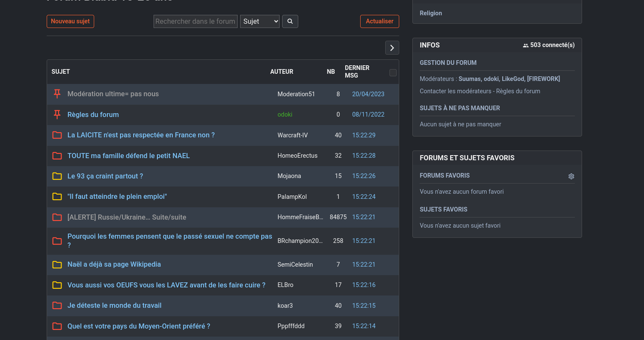This screenshot has height=340, width=644.
Task: Open the Religion forum entry
Action: click(431, 13)
